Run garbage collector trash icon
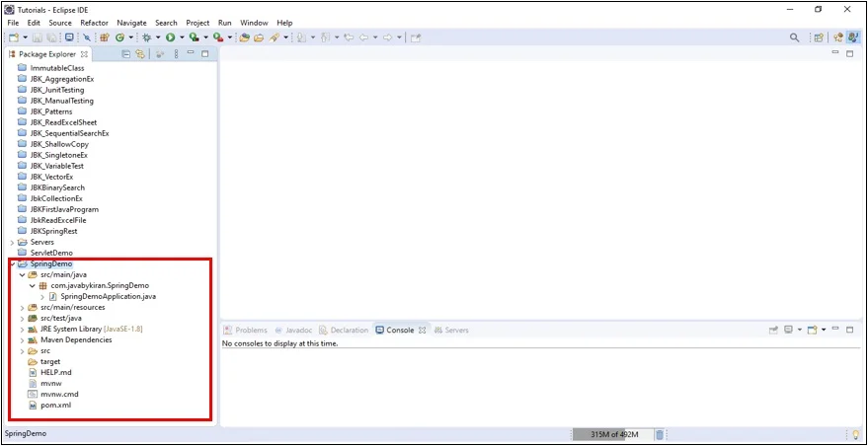This screenshot has width=868, height=446. [660, 434]
